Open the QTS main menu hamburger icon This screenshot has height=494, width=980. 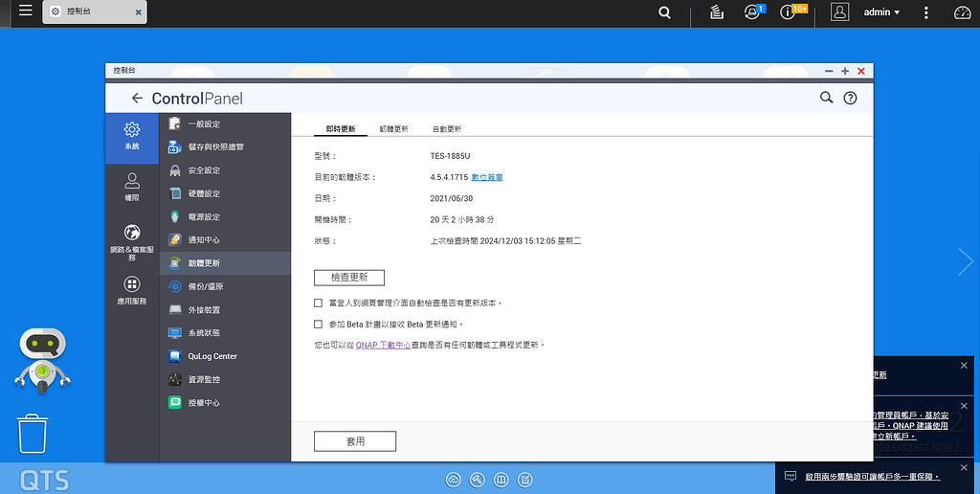25,11
